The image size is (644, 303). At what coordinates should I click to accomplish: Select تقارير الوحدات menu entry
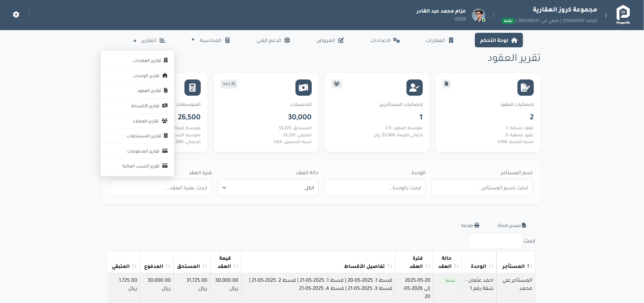pos(137,75)
